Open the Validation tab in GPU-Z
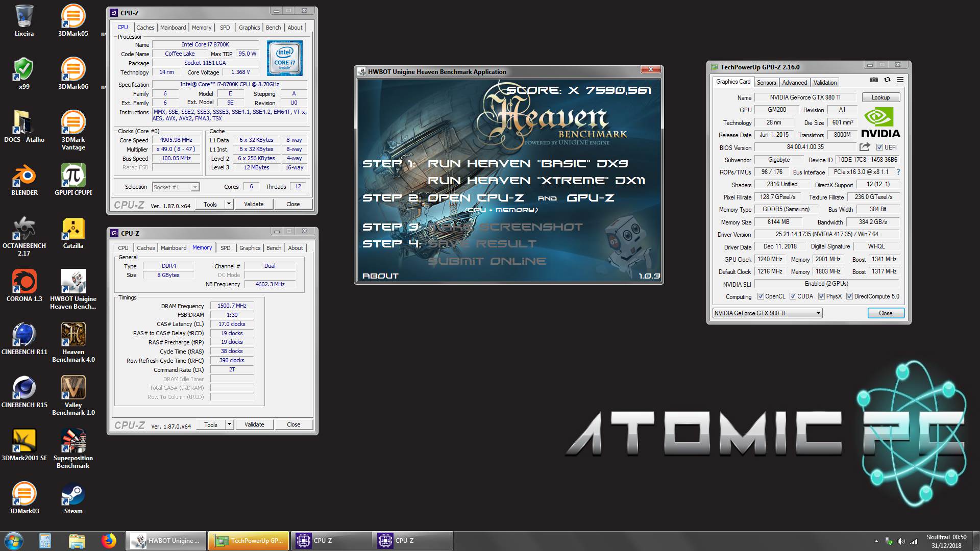980x551 pixels. pyautogui.click(x=825, y=83)
